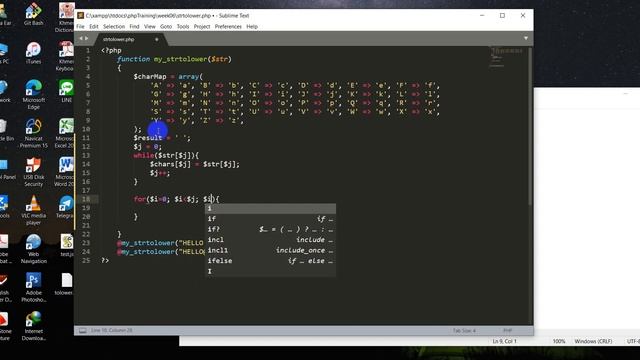Open the View menu
The height and width of the screenshot is (360, 640).
pyautogui.click(x=150, y=27)
